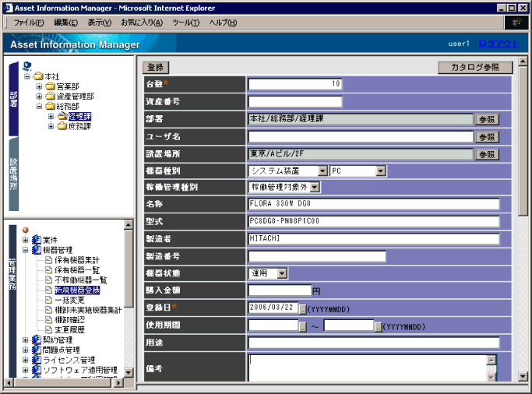Expand the 営業部 tree node
The width and height of the screenshot is (532, 394).
(39, 86)
